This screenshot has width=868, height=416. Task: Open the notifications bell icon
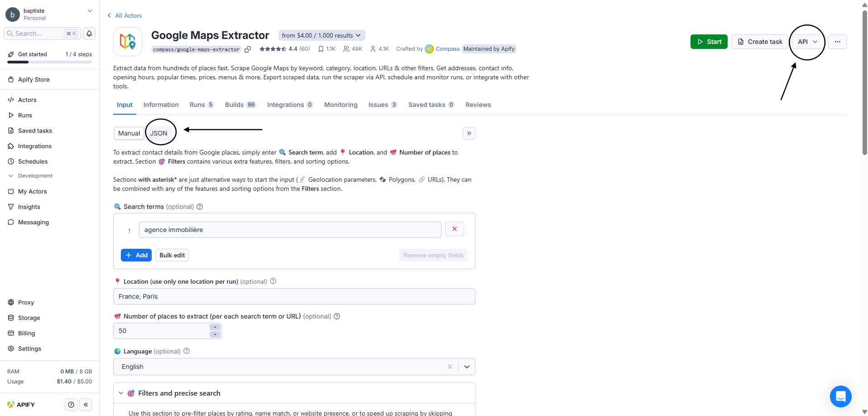pyautogui.click(x=89, y=34)
